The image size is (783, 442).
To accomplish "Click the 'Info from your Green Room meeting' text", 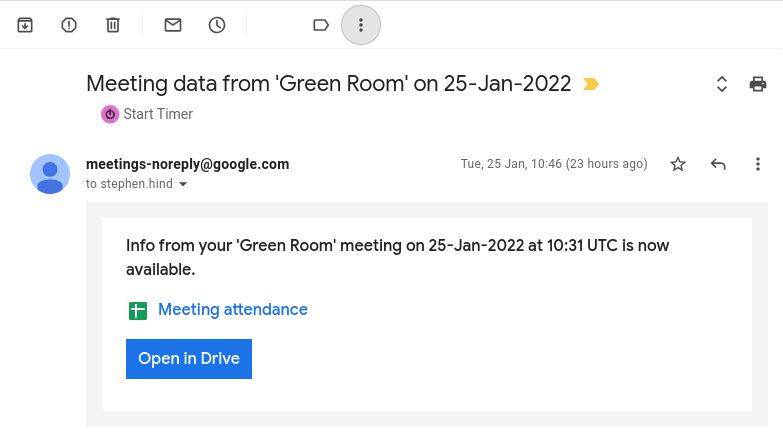I will (397, 257).
